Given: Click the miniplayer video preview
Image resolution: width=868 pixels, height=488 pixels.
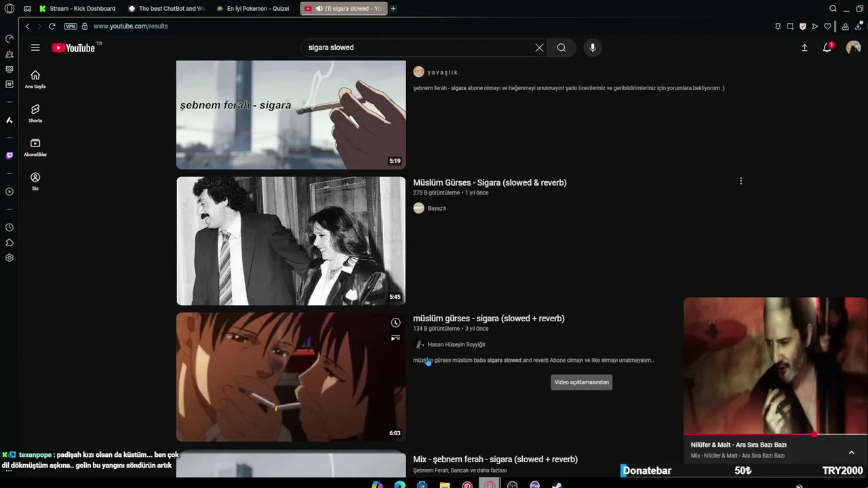Looking at the screenshot, I should pyautogui.click(x=775, y=365).
